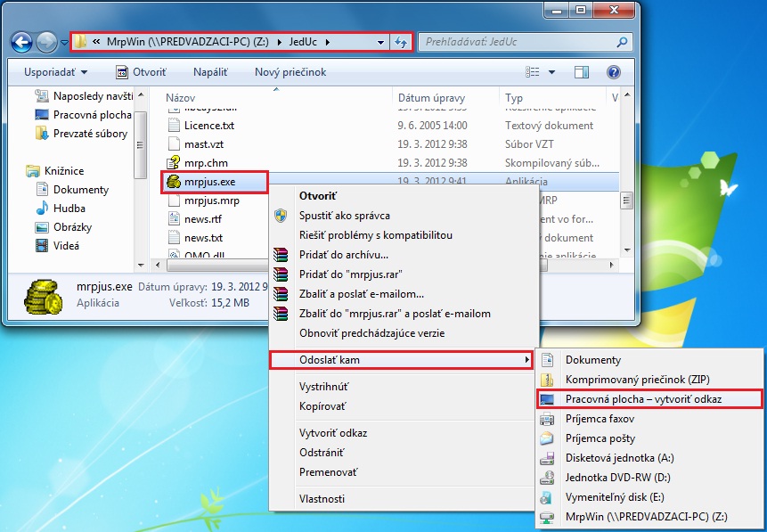Choose Pracovná plocha – vytvoriť odkaz
This screenshot has height=532, width=767.
point(649,399)
